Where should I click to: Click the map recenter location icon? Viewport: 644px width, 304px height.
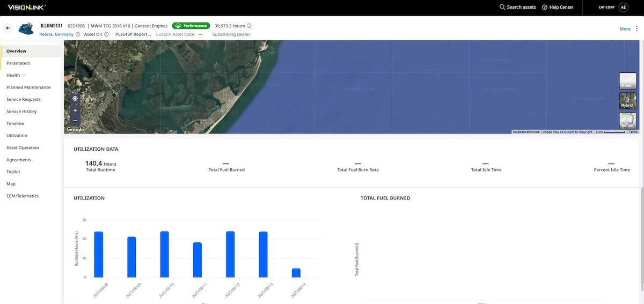coord(75,99)
